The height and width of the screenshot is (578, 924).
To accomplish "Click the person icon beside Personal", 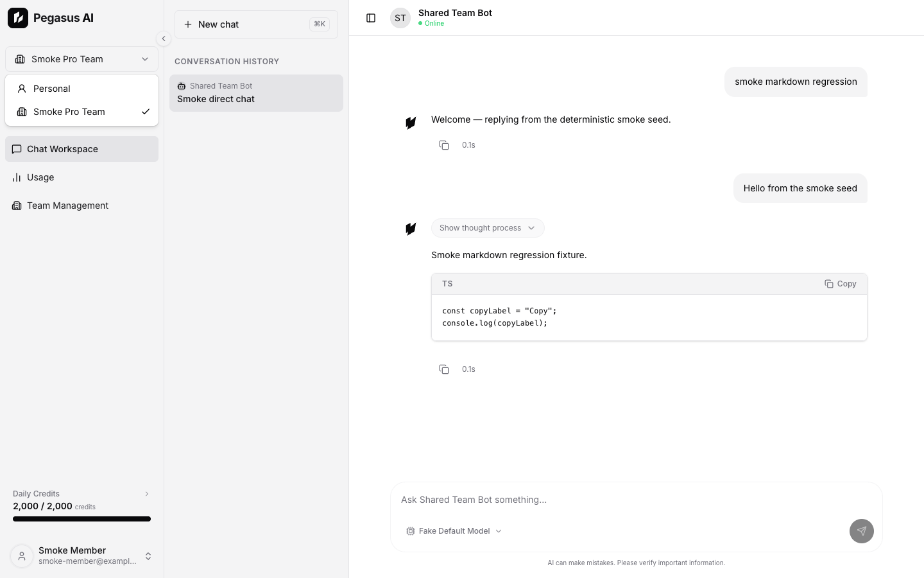I will pyautogui.click(x=22, y=89).
